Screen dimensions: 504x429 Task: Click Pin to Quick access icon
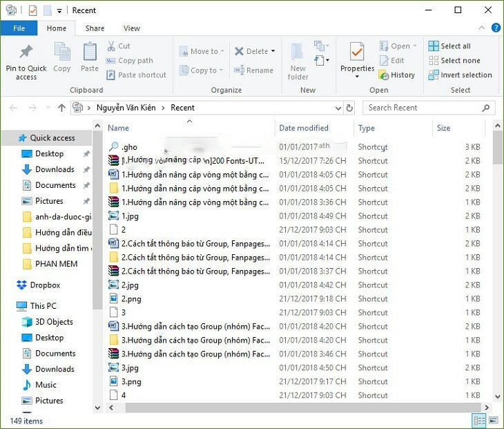26,52
